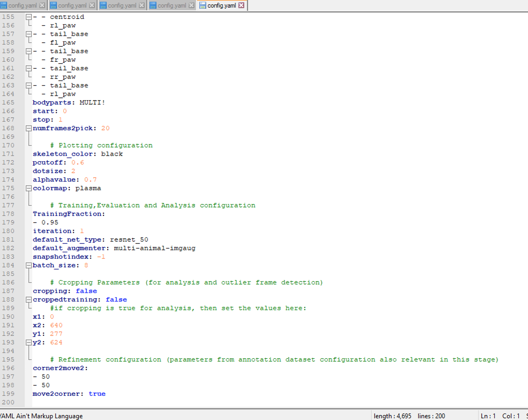Click the file icon on the fourth config.yaml tab
This screenshot has height=420, width=528.
click(x=153, y=5)
